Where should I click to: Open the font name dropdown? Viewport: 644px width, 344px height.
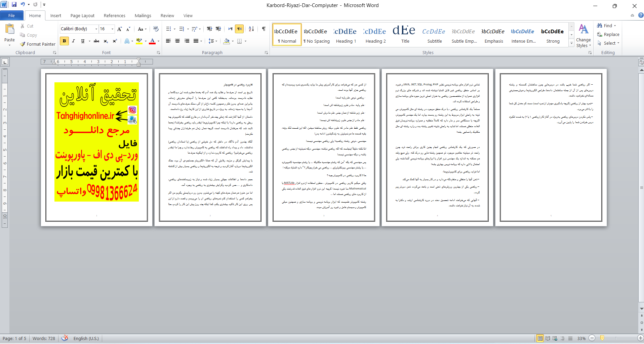[x=96, y=29]
